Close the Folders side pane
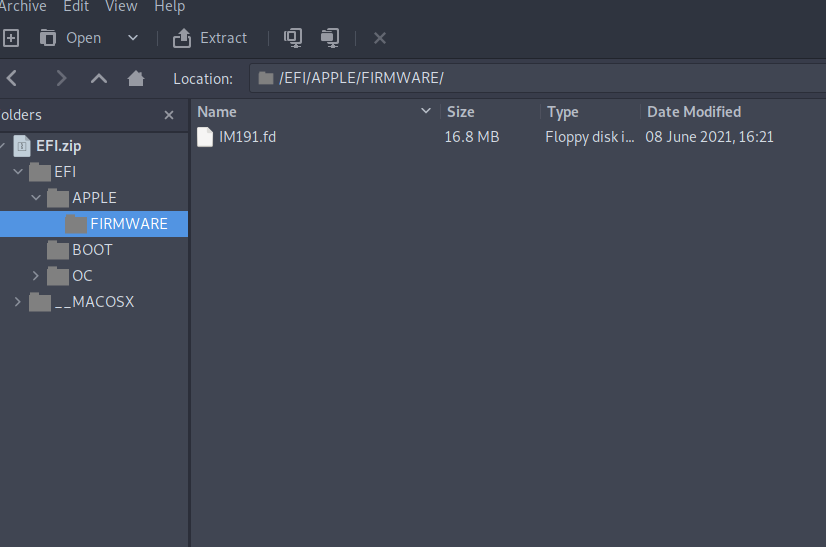Screen dimensions: 826x547 [169, 115]
